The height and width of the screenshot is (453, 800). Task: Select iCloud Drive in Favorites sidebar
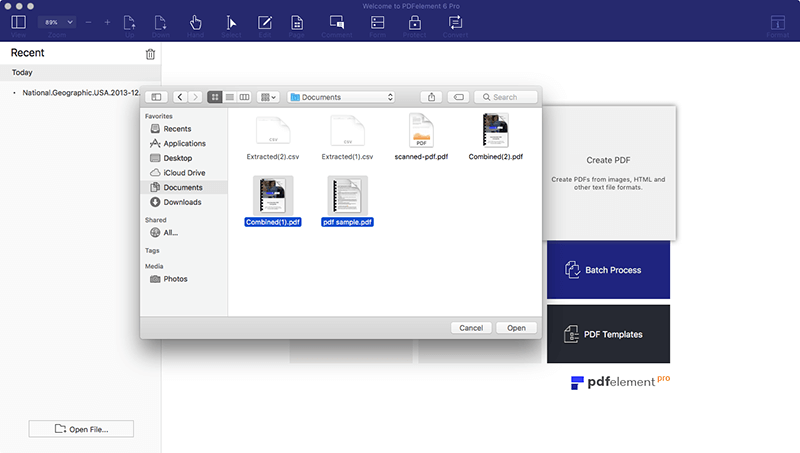click(x=183, y=173)
